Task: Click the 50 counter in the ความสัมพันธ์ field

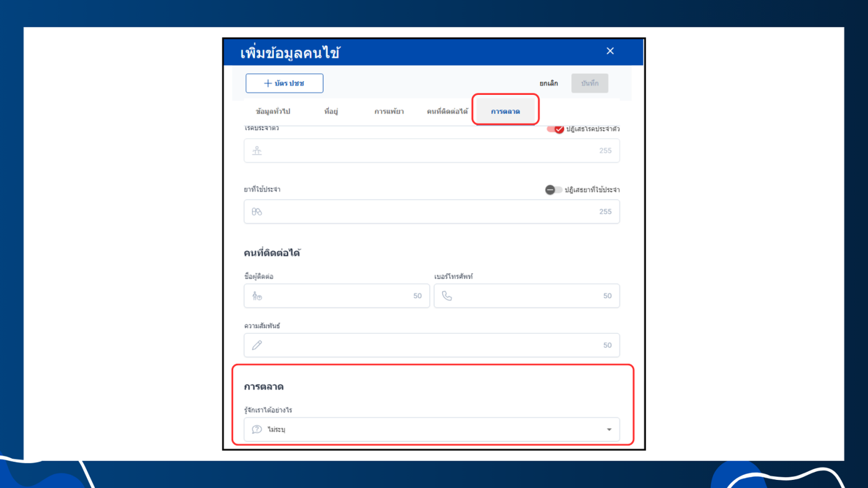Action: (x=608, y=345)
